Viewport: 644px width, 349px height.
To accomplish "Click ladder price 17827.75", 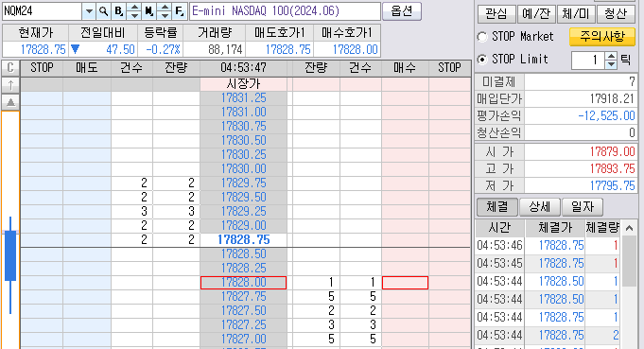I will point(244,296).
